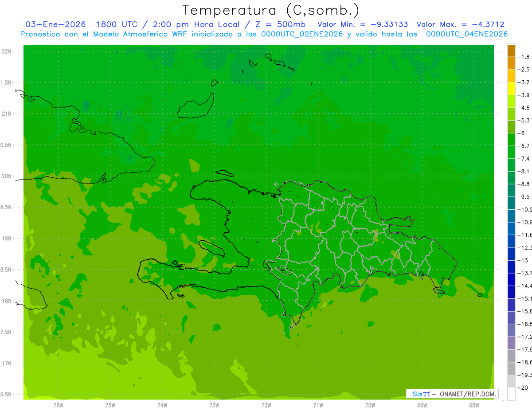
Task: Click the latitude label "21N"
Action: click(x=7, y=114)
